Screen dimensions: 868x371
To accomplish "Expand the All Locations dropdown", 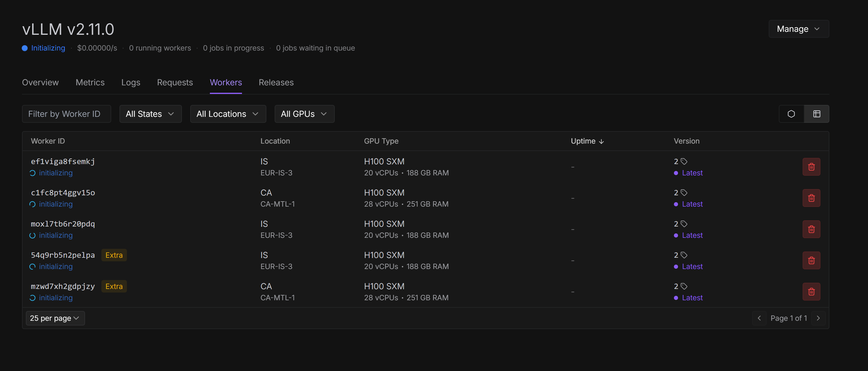I will (x=228, y=114).
